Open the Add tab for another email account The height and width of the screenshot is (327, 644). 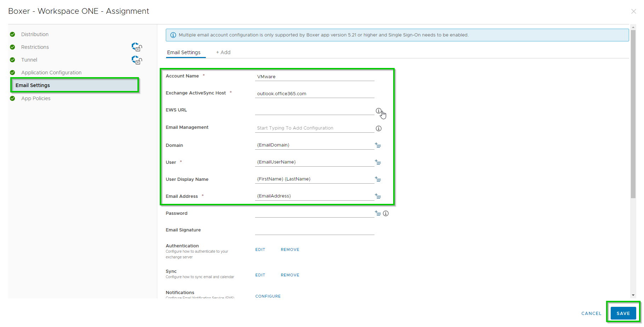(x=223, y=52)
